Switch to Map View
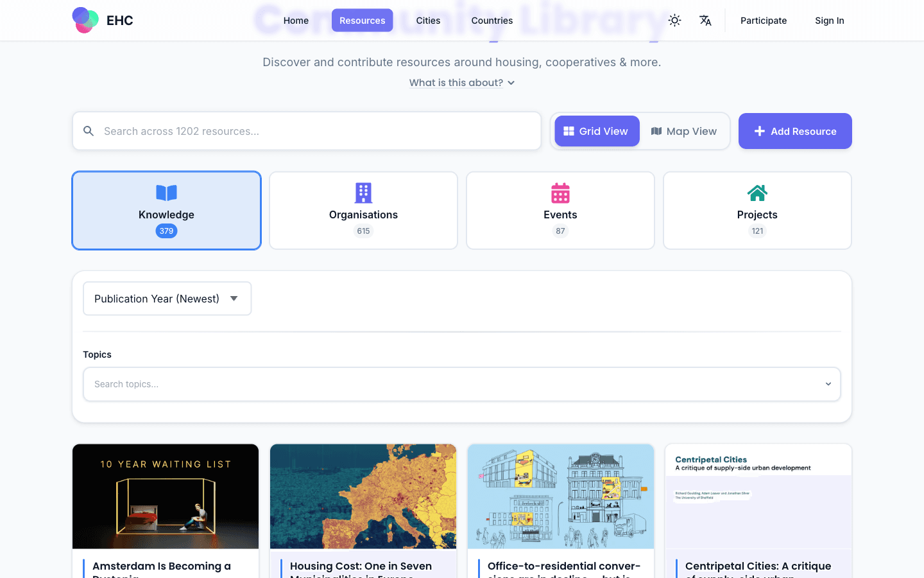The height and width of the screenshot is (578, 924). (x=684, y=131)
